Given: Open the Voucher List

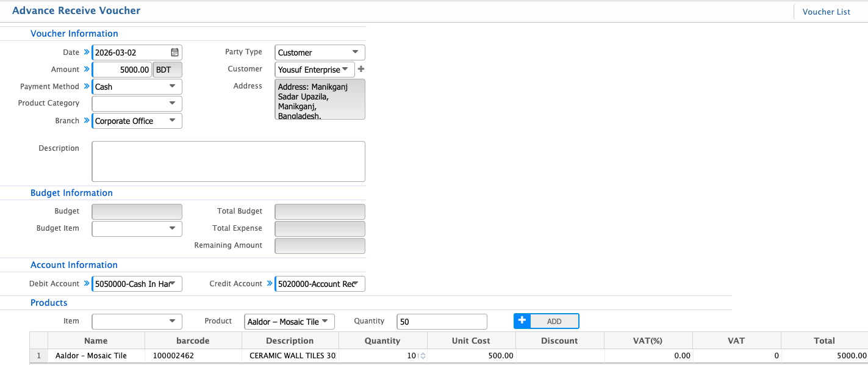Looking at the screenshot, I should pyautogui.click(x=826, y=11).
